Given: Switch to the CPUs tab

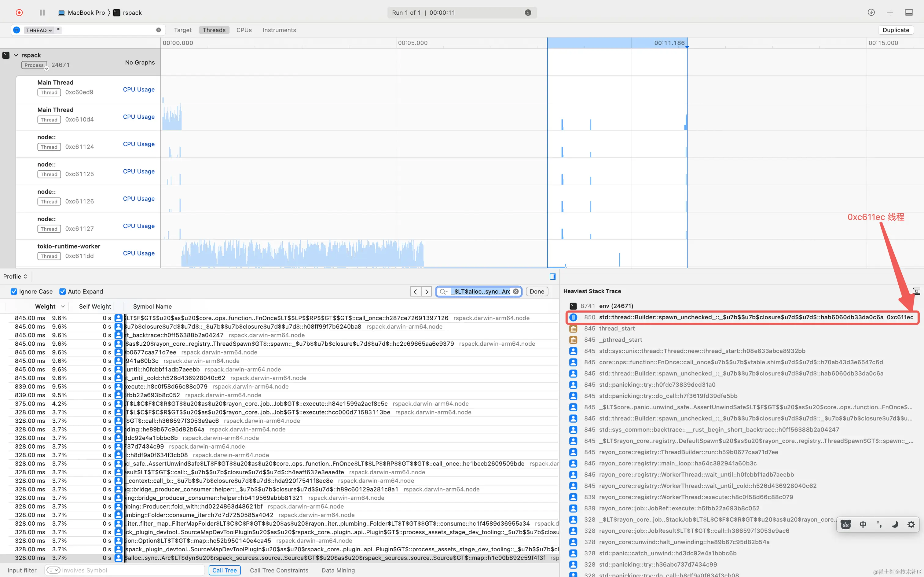Looking at the screenshot, I should 244,30.
